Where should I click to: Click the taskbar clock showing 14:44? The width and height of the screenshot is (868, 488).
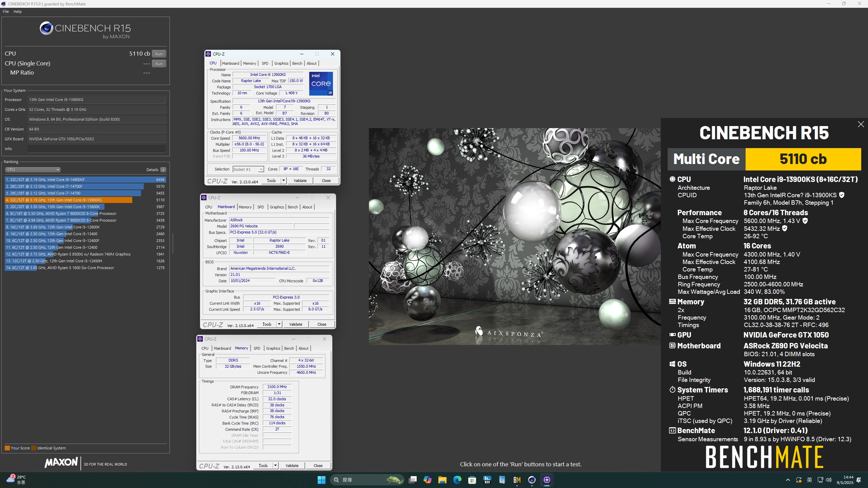tap(844, 480)
